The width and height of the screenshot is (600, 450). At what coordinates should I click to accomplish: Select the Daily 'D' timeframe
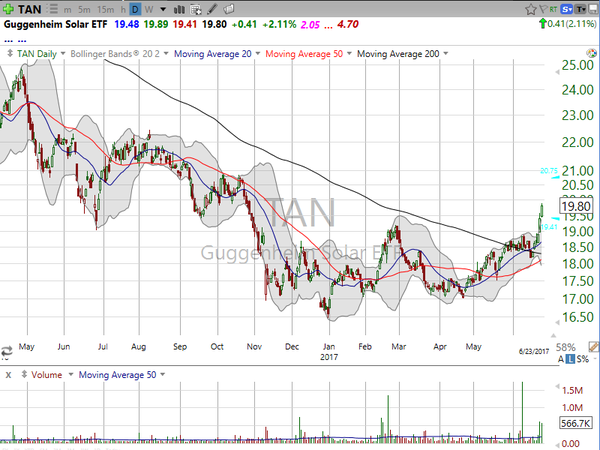135,9
